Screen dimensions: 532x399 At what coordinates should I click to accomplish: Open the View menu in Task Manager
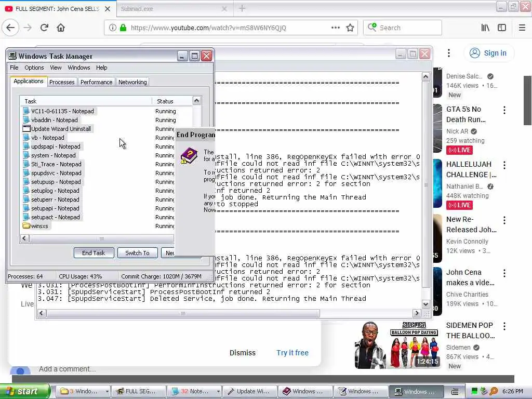pos(56,68)
